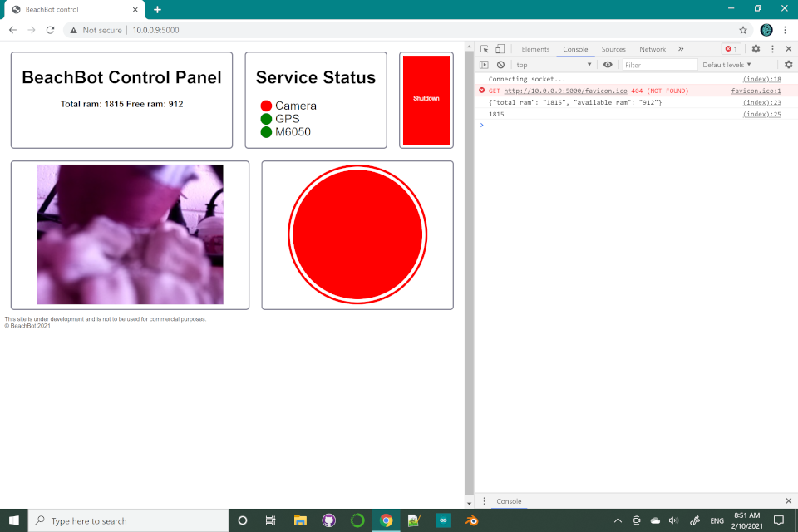Open the DevTools settings gear
The height and width of the screenshot is (532, 798).
(756, 49)
